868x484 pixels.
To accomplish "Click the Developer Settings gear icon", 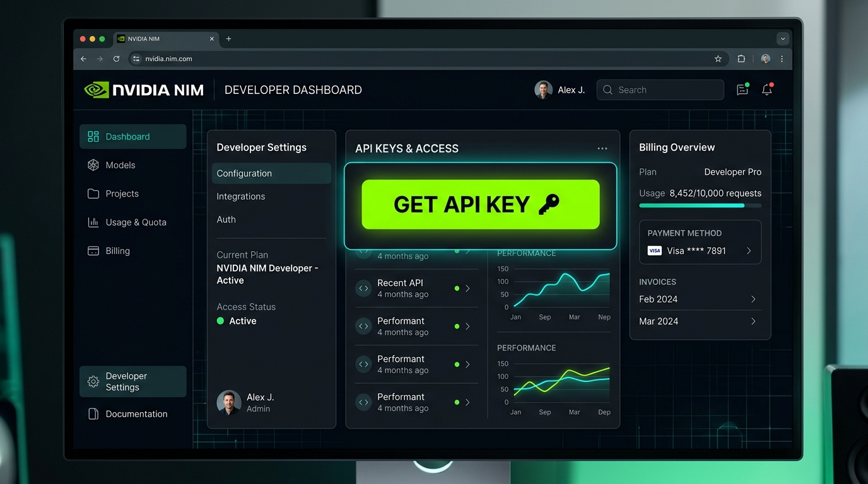I will click(x=93, y=381).
